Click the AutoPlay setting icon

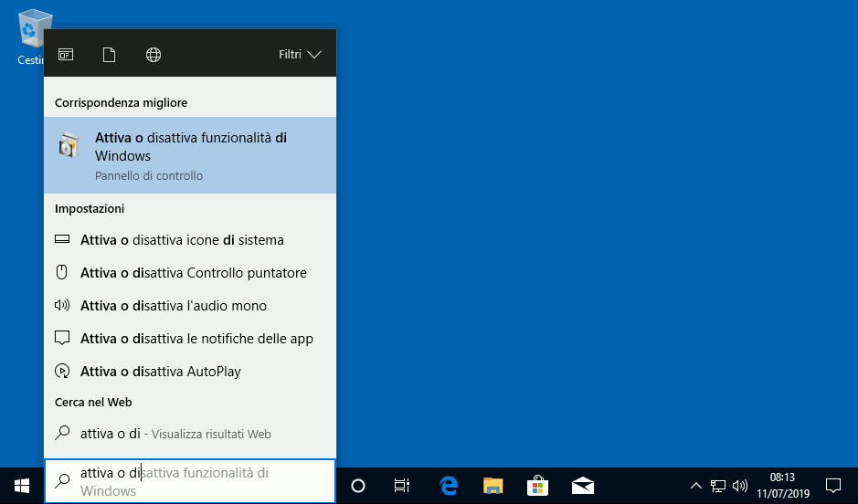pos(62,371)
